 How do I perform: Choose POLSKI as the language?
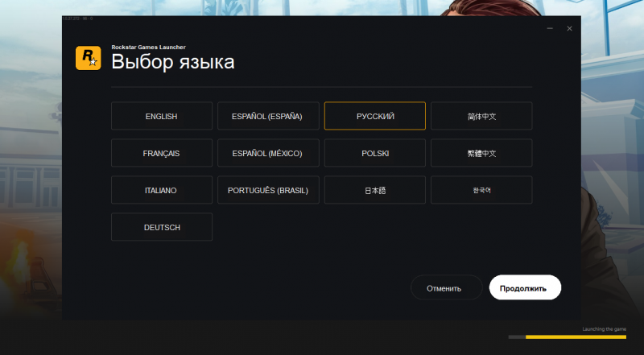(375, 153)
